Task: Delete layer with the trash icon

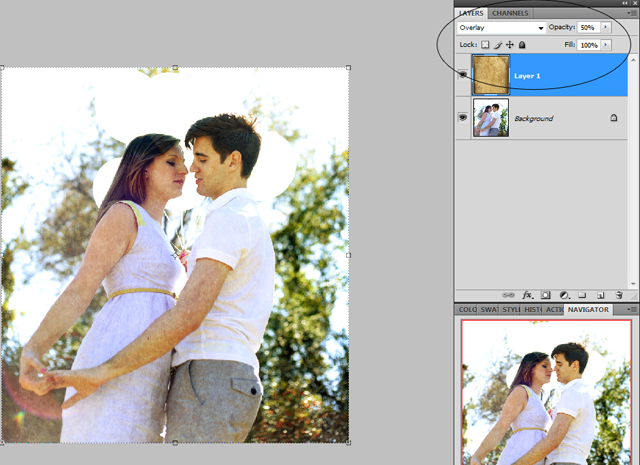Action: click(x=619, y=295)
